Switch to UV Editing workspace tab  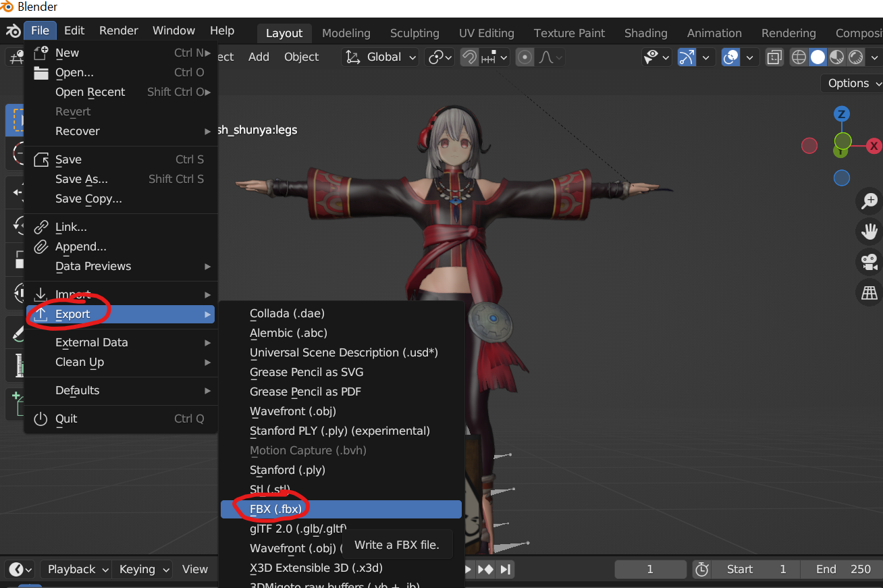tap(486, 33)
